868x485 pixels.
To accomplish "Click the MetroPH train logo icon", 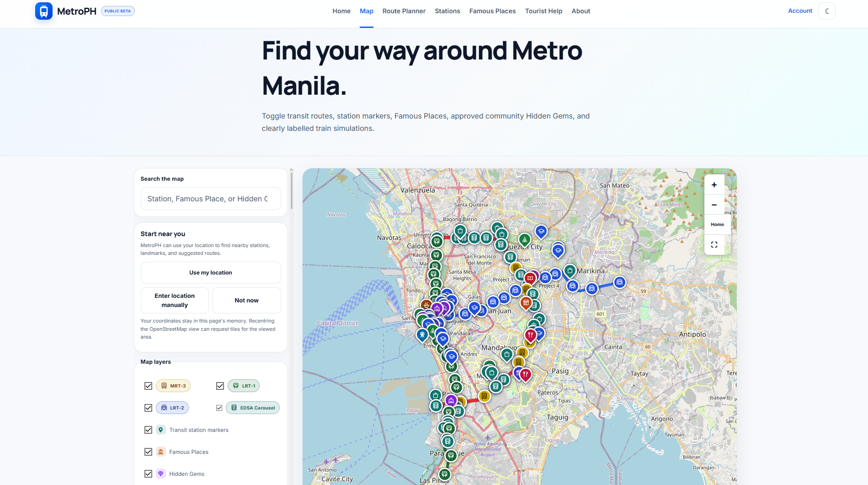I will click(44, 11).
